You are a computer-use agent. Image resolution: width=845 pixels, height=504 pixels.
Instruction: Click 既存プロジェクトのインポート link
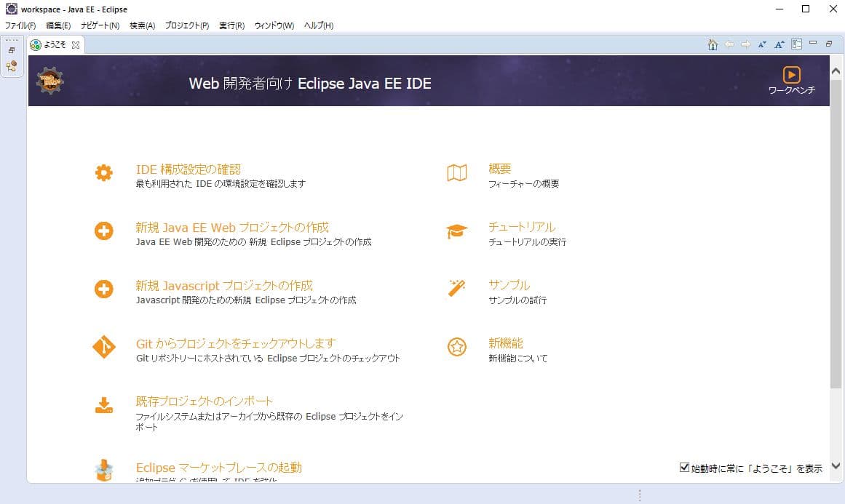pyautogui.click(x=205, y=401)
